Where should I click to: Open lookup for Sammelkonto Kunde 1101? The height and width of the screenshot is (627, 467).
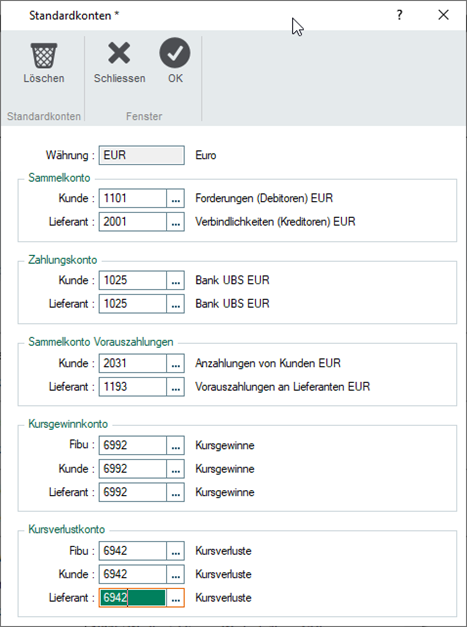pyautogui.click(x=176, y=198)
